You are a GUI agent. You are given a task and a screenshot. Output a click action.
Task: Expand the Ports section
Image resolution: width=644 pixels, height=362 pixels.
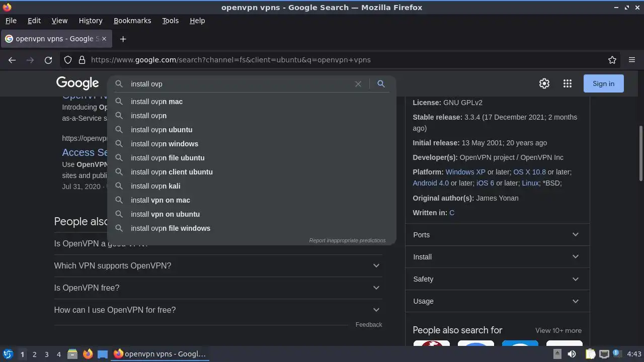coord(497,235)
